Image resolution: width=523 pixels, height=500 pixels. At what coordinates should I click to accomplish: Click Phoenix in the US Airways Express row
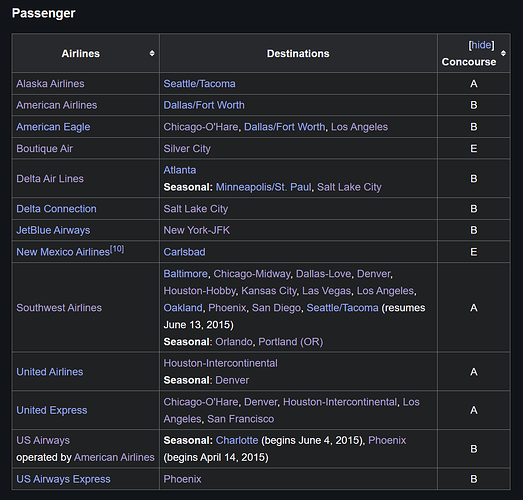click(x=182, y=479)
